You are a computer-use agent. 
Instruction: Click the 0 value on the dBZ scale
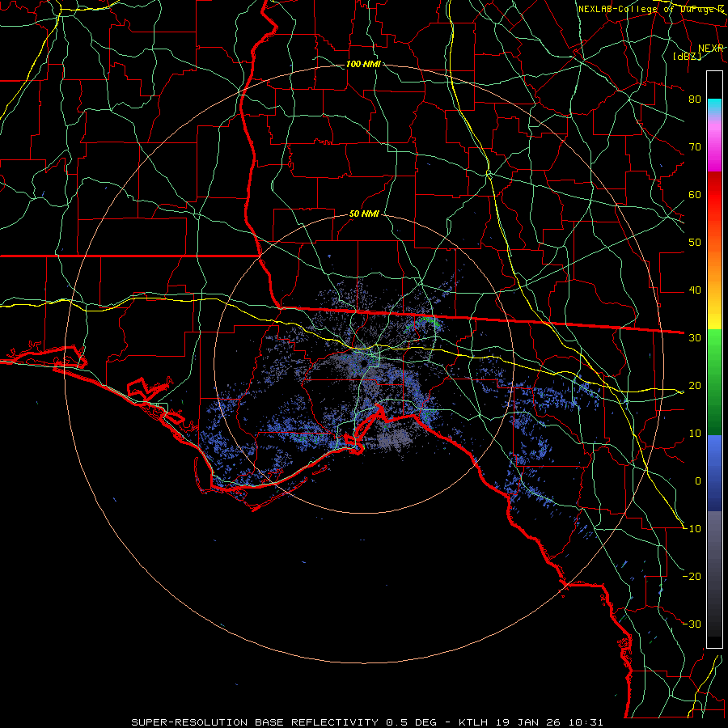pyautogui.click(x=698, y=481)
